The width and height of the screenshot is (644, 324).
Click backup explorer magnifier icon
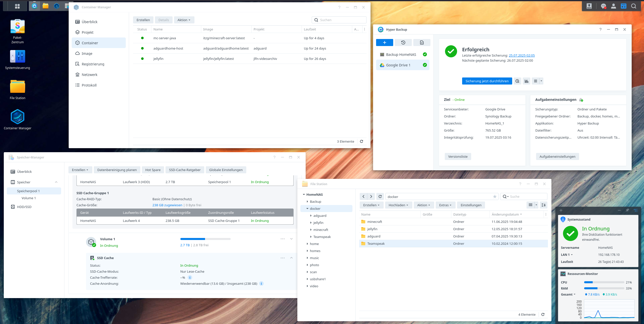pyautogui.click(x=517, y=81)
